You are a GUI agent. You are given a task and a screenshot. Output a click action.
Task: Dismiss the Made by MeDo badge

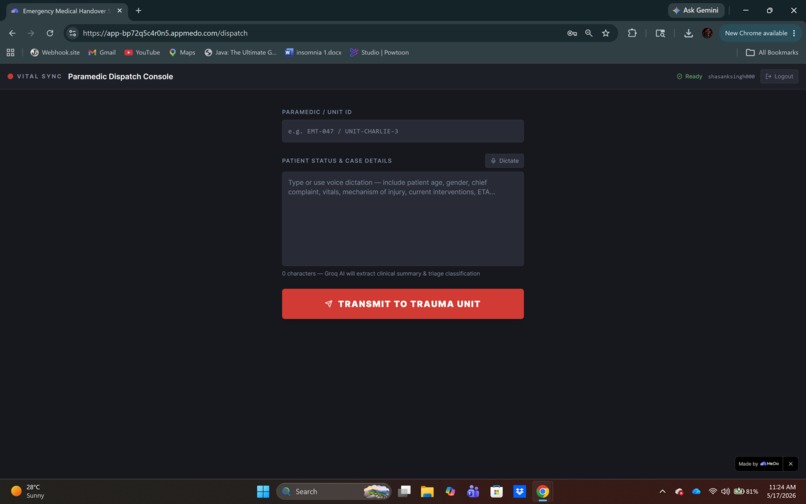click(790, 464)
